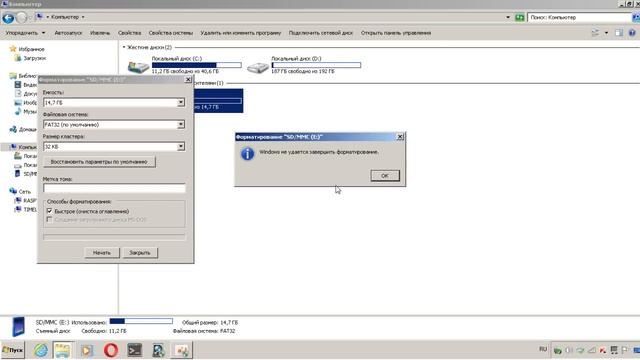Select Избранное in the navigation pane
640x360 pixels.
31,49
